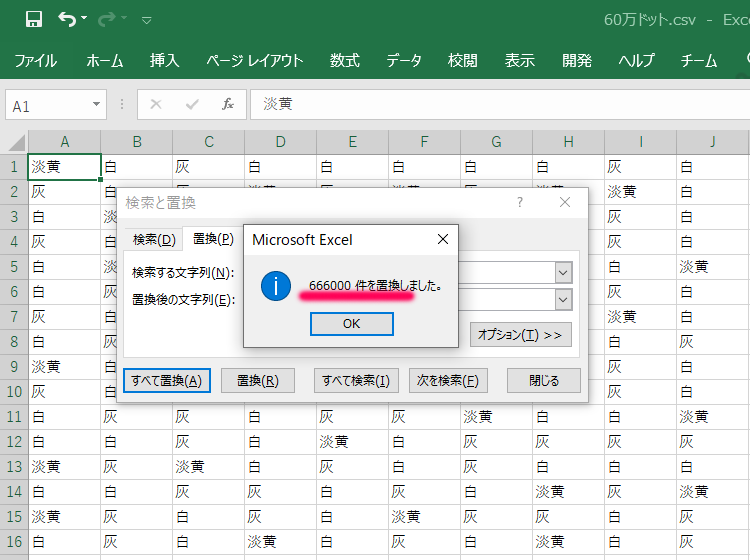This screenshot has width=750, height=560.
Task: Select cell F15 containing 淡黄
Action: (x=424, y=516)
